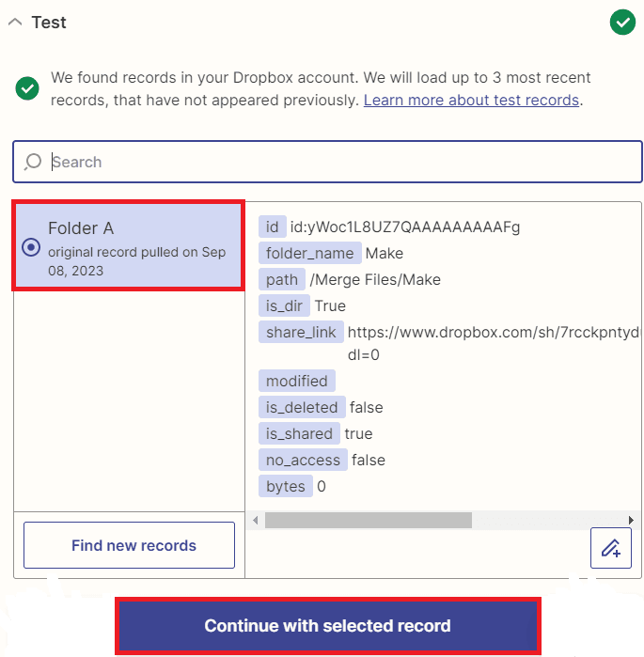Click the Dropbox share link URL value
The height and width of the screenshot is (657, 644).
tap(493, 332)
